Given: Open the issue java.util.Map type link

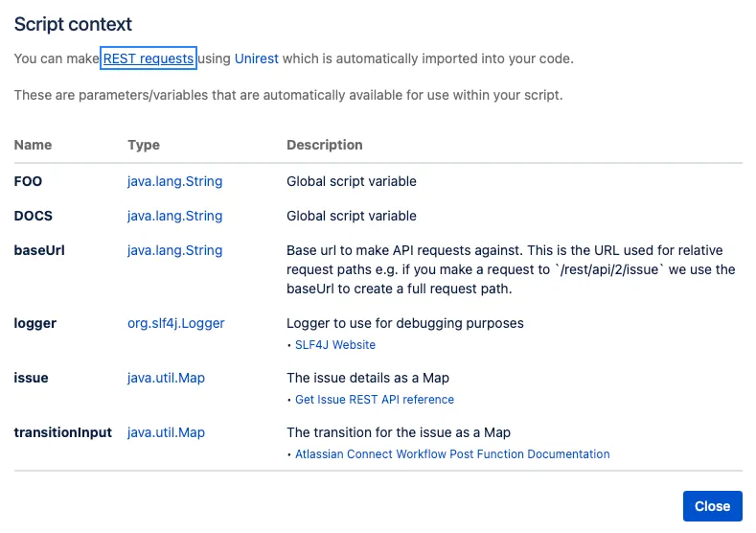Looking at the screenshot, I should (166, 378).
